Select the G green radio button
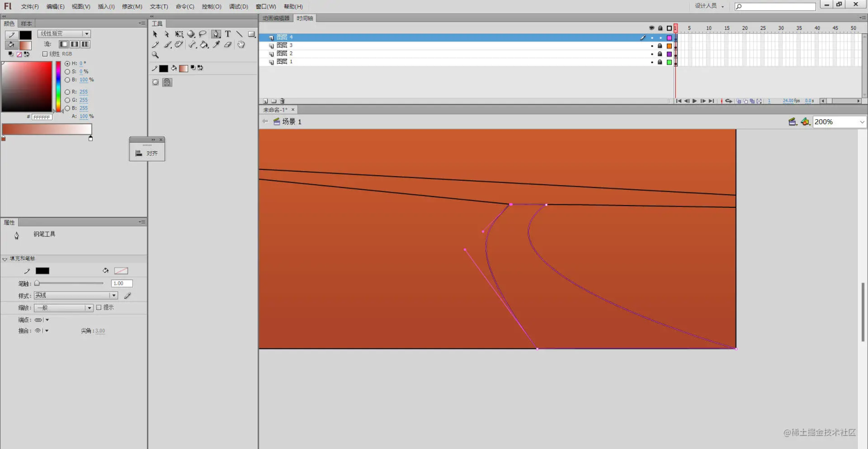Image resolution: width=868 pixels, height=449 pixels. [x=67, y=100]
